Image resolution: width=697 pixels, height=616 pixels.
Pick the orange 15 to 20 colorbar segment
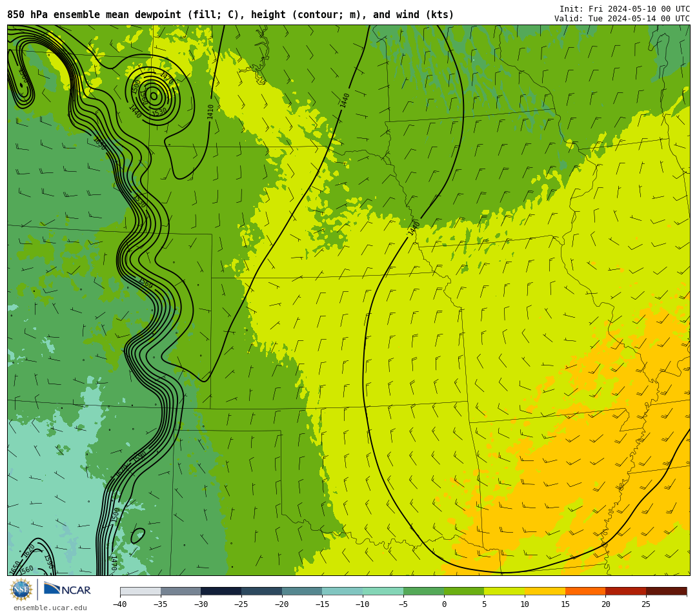click(585, 591)
